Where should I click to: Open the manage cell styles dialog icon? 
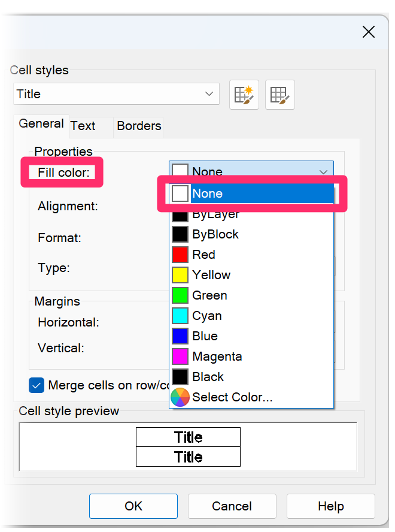point(279,95)
